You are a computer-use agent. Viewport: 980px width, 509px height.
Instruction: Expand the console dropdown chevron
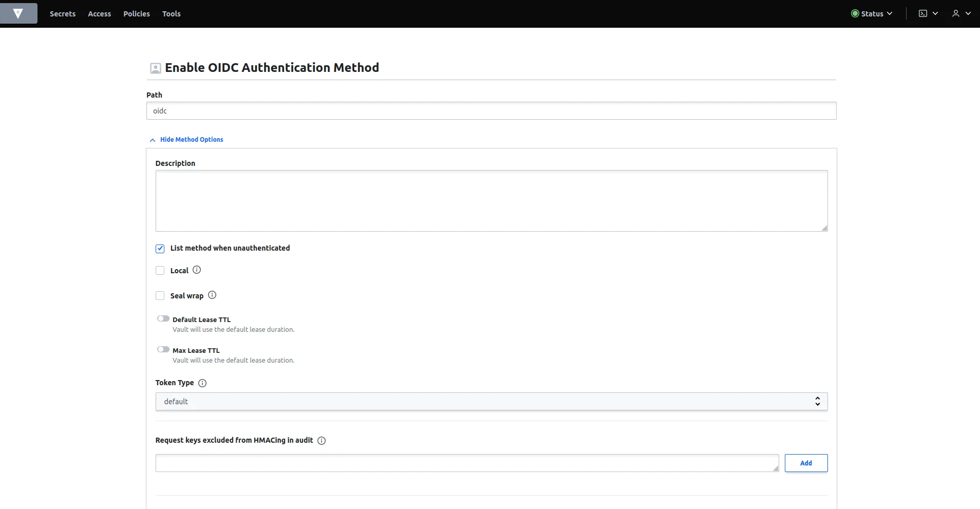tap(935, 13)
